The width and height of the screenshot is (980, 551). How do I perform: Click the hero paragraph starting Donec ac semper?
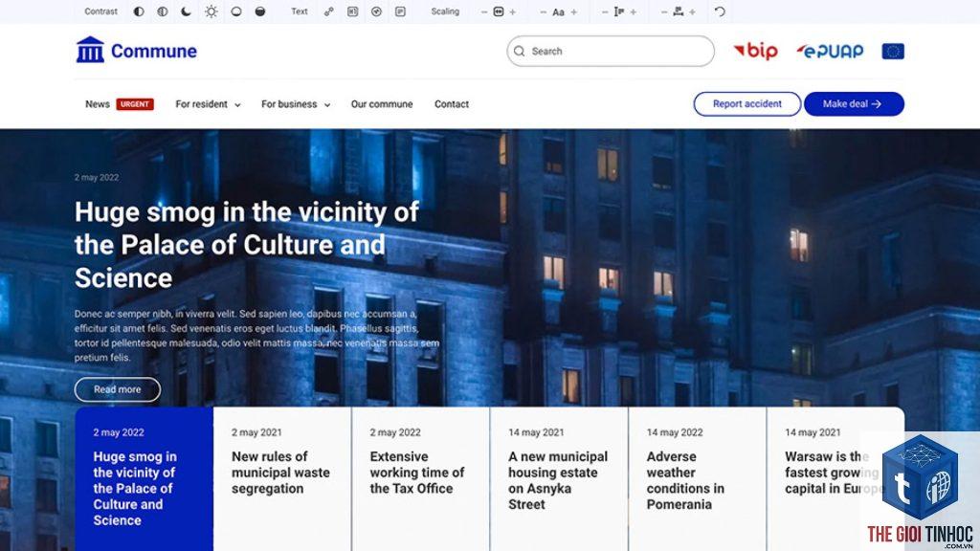click(x=256, y=336)
